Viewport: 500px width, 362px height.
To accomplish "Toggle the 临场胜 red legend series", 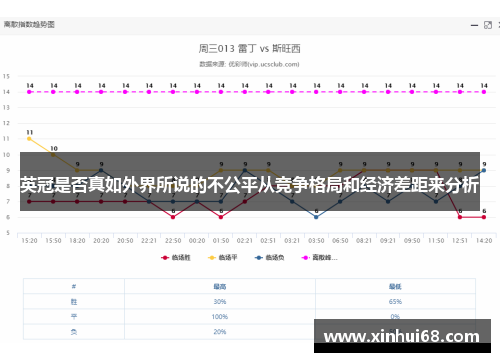I will click(175, 258).
